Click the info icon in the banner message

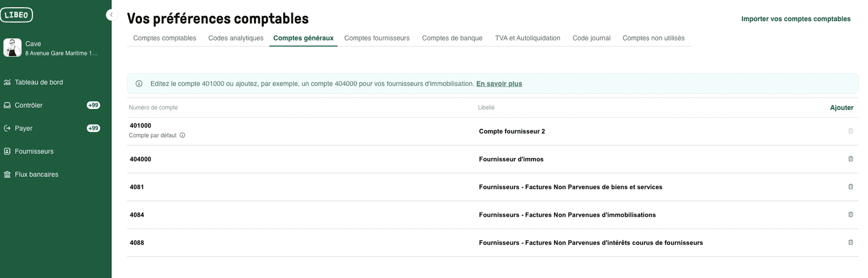(139, 84)
